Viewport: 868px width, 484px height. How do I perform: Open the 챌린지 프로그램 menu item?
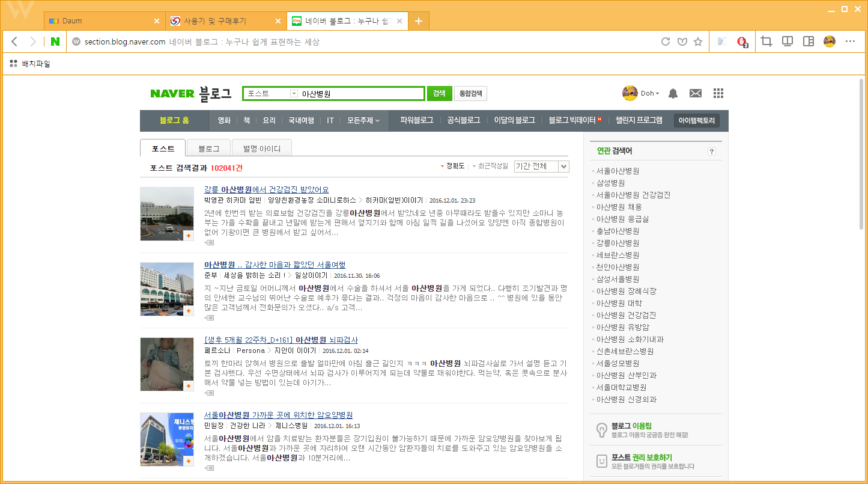639,120
